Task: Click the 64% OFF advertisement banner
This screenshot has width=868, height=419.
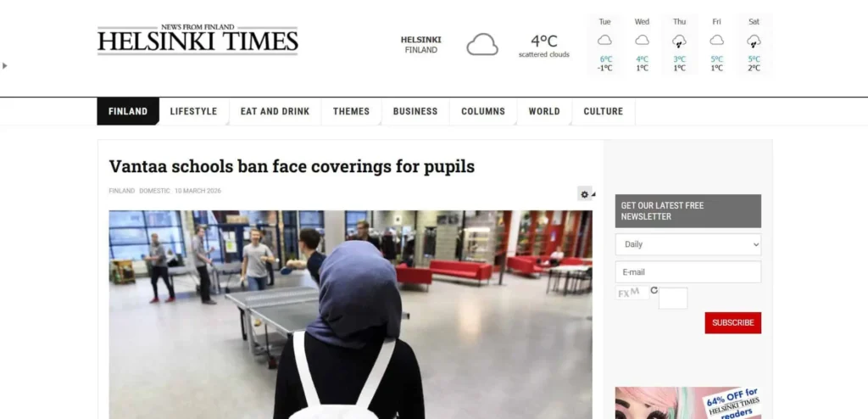Action: click(688, 403)
